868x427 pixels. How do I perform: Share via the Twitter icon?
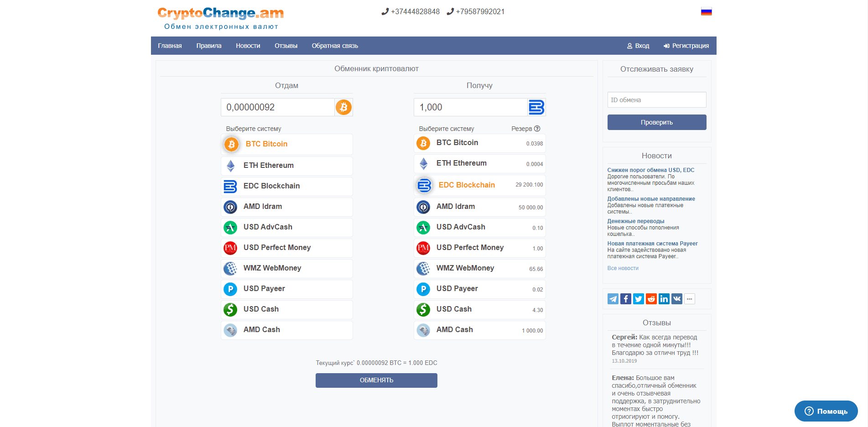point(638,299)
